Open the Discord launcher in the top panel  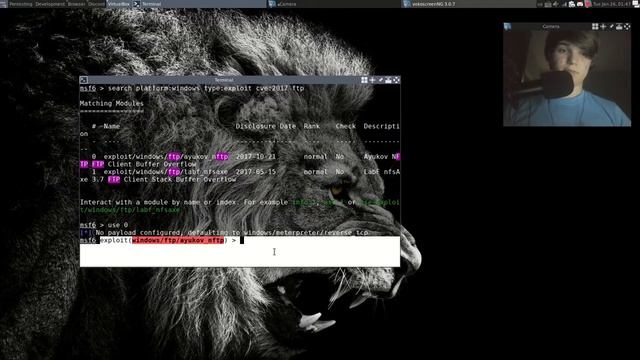(x=96, y=4)
